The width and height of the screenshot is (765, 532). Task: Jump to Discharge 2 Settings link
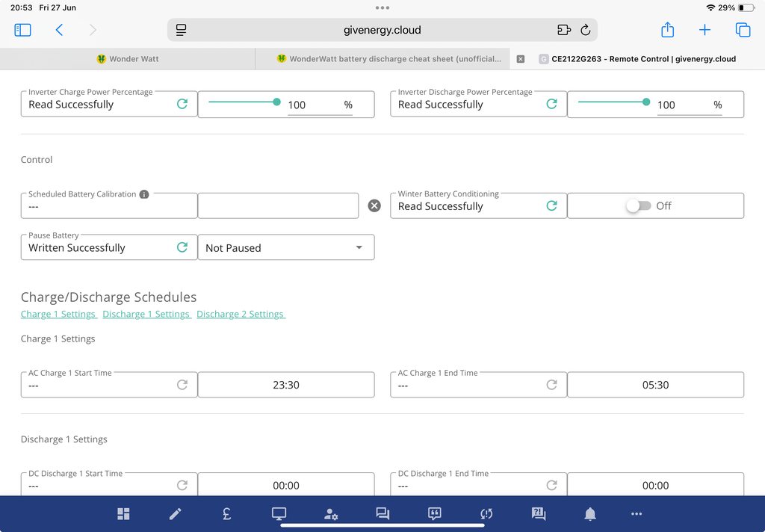point(241,314)
